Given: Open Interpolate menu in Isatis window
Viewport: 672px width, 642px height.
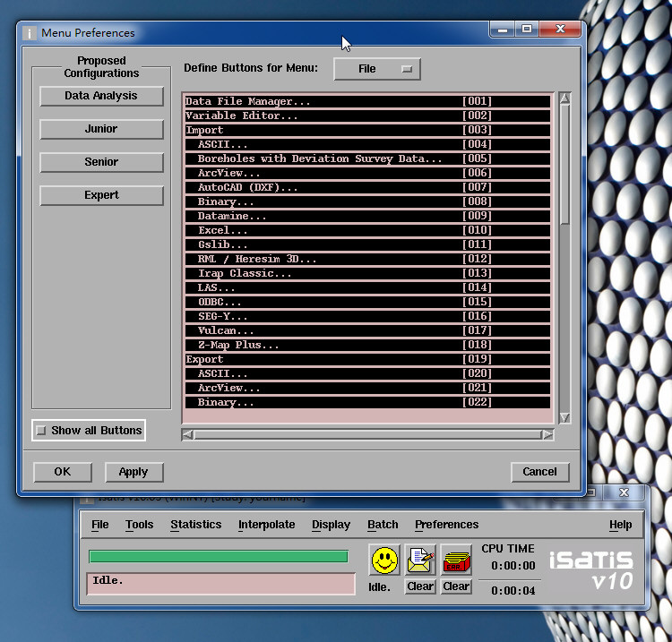Looking at the screenshot, I should (x=267, y=524).
